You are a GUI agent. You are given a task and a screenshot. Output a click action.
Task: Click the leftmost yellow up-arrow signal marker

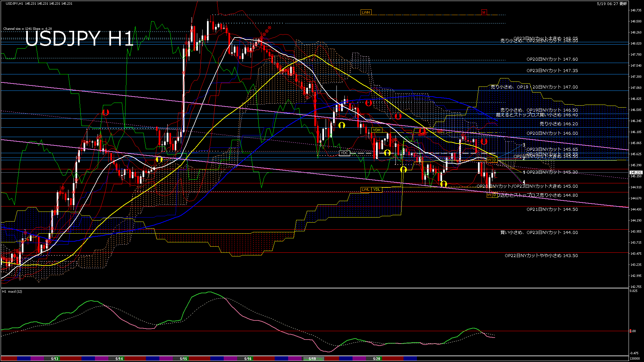pos(159,159)
